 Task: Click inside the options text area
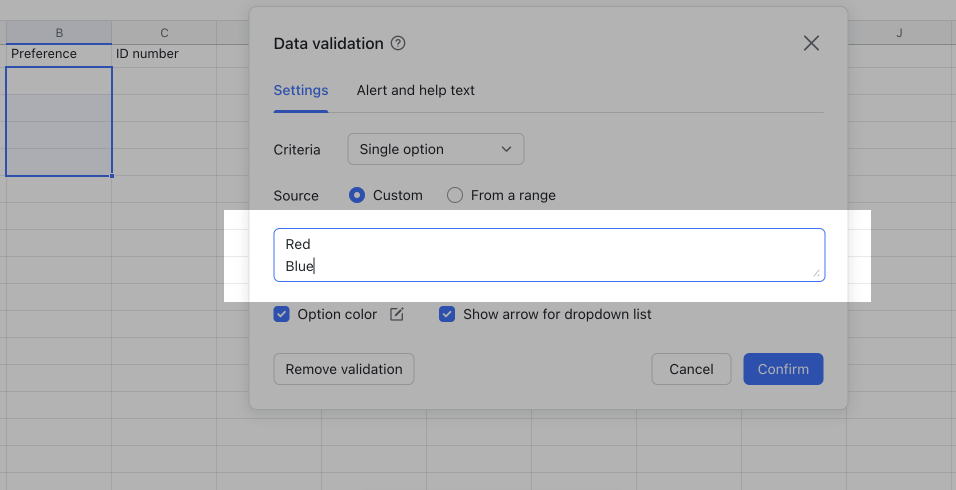pyautogui.click(x=549, y=255)
